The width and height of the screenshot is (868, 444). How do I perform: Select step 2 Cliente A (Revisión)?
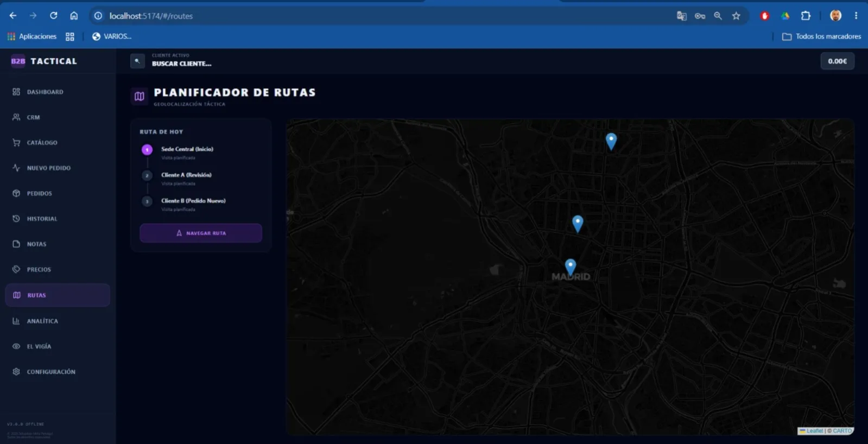coord(147,176)
